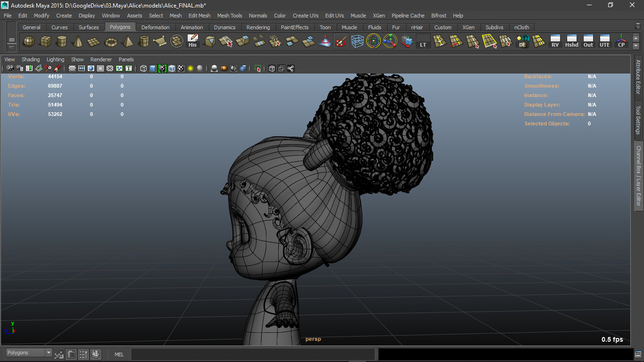
Task: Open the viewport Shading menu
Action: (31, 59)
